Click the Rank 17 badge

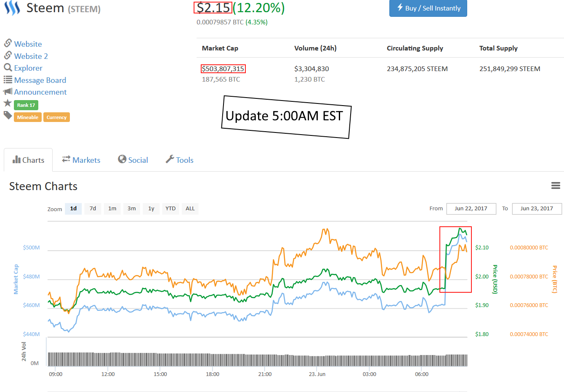click(26, 105)
